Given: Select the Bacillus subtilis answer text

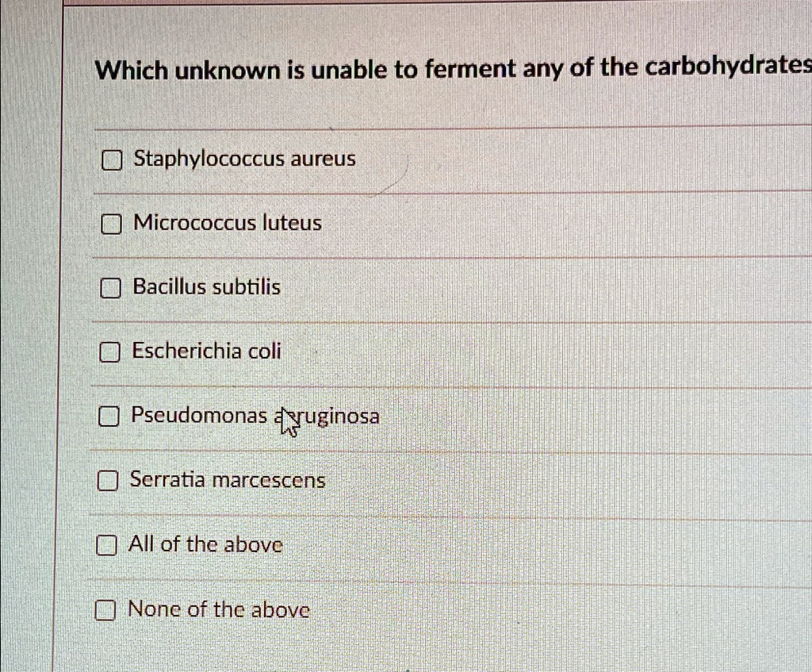Looking at the screenshot, I should [207, 287].
